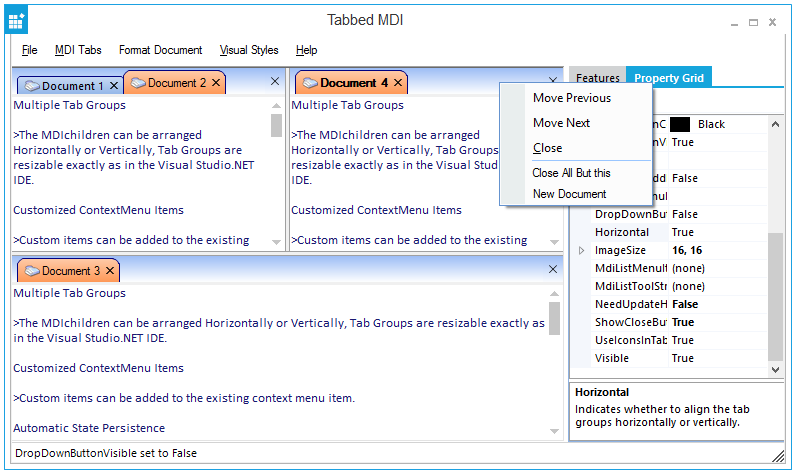The width and height of the screenshot is (795, 472).
Task: Click the document icon on Document 3 tab
Action: tap(31, 271)
